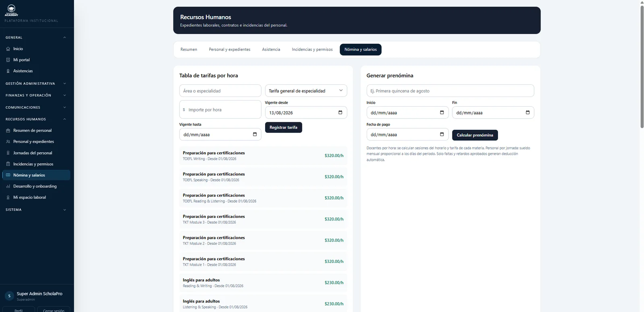
Task: Open calendar picker for Fin date
Action: [528, 113]
